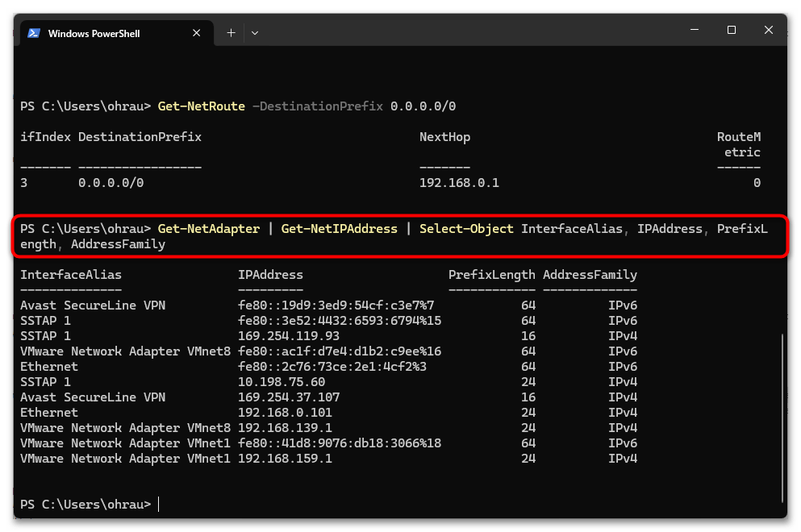Viewport: 801px width, 532px height.
Task: Click the Select-Object command text
Action: point(466,229)
